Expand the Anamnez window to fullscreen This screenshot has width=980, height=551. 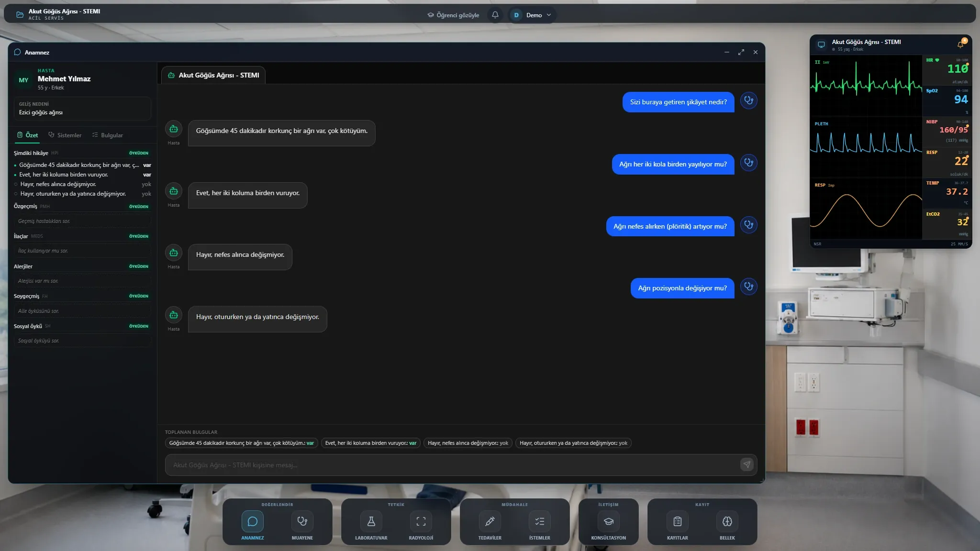pos(741,52)
